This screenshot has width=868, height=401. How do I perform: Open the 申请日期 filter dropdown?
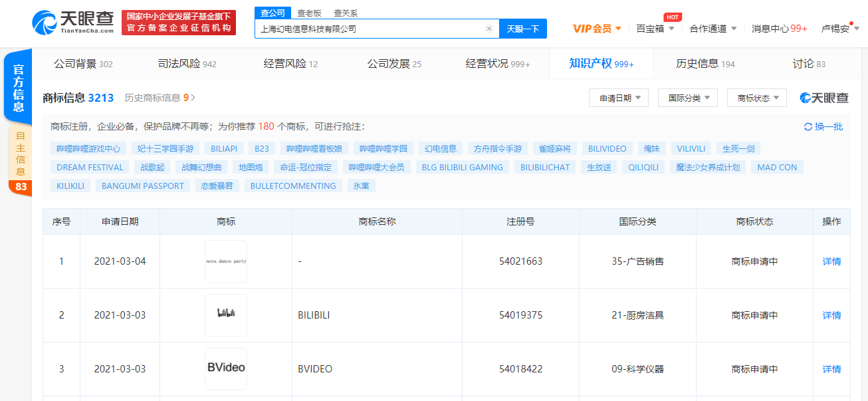pyautogui.click(x=617, y=97)
